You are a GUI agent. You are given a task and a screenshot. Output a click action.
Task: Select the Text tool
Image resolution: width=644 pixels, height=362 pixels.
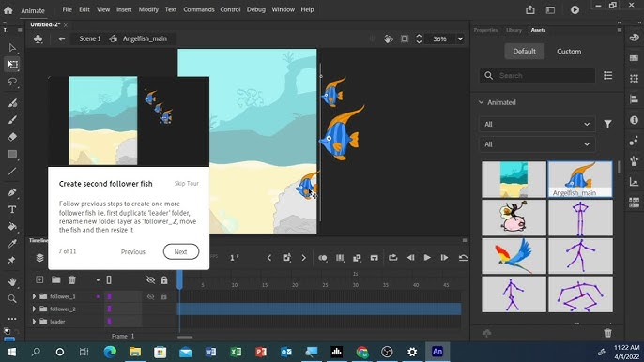pyautogui.click(x=12, y=209)
